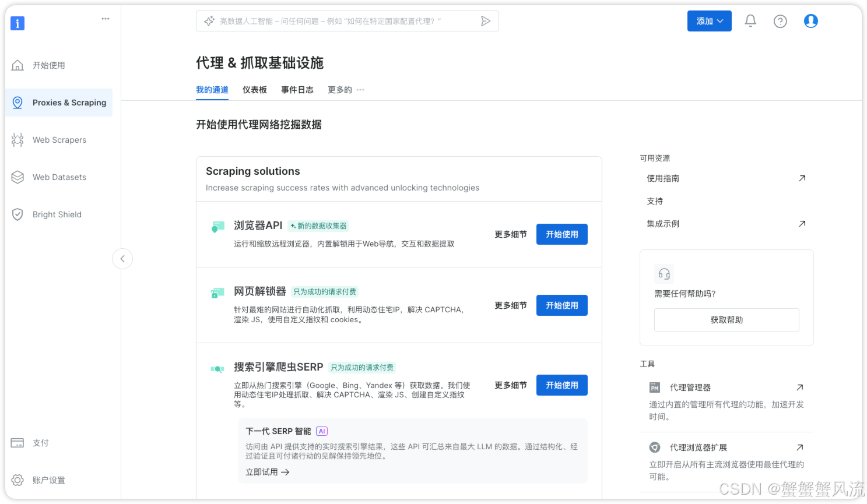Click 更多细节 for 浏览器API

511,234
